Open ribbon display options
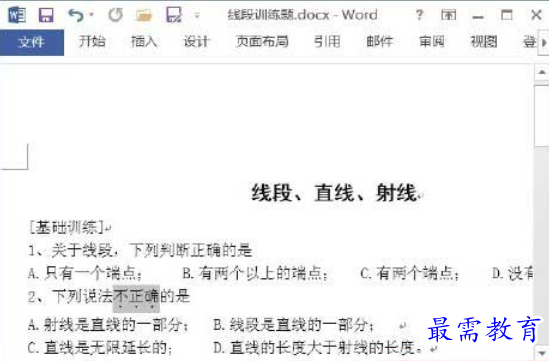549x361 pixels. tap(449, 15)
